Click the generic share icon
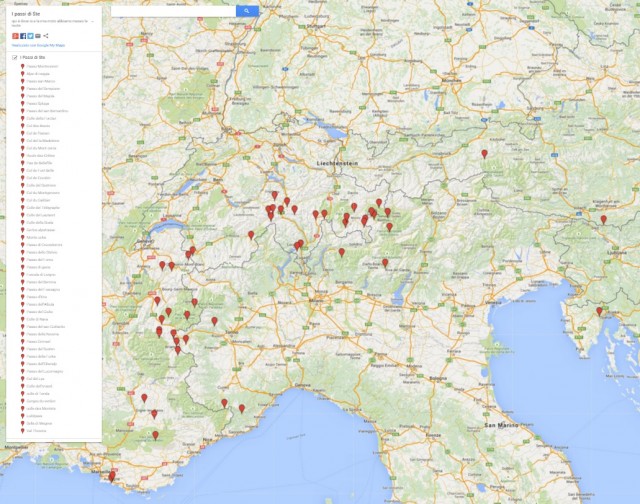640x504 pixels. click(x=46, y=36)
